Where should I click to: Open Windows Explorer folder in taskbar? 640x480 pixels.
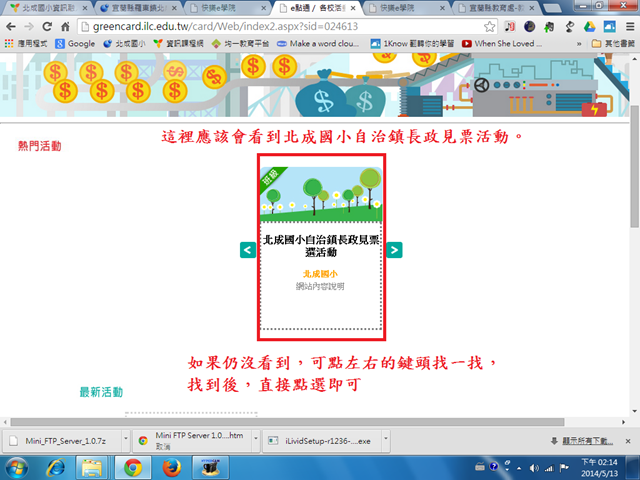[92, 466]
